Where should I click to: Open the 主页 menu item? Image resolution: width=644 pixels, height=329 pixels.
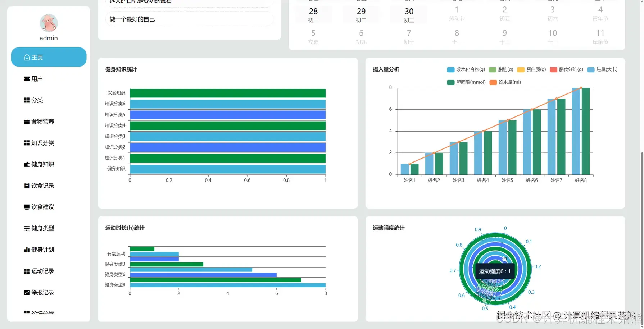[49, 57]
